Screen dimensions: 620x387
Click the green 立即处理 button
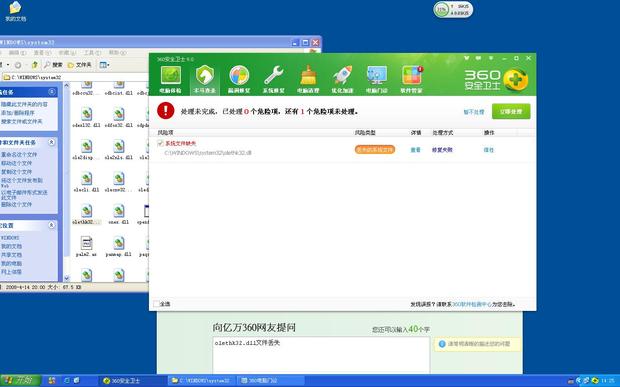[511, 111]
